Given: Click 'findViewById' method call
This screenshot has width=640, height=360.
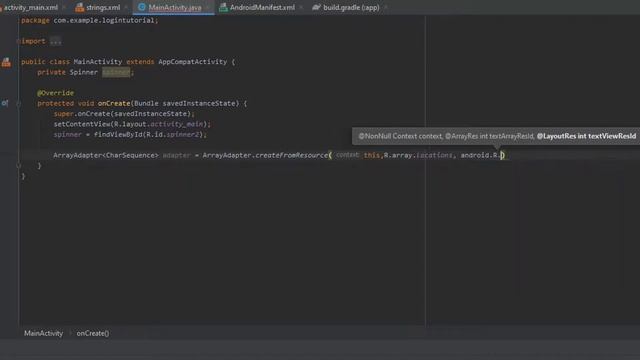Looking at the screenshot, I should click(118, 135).
